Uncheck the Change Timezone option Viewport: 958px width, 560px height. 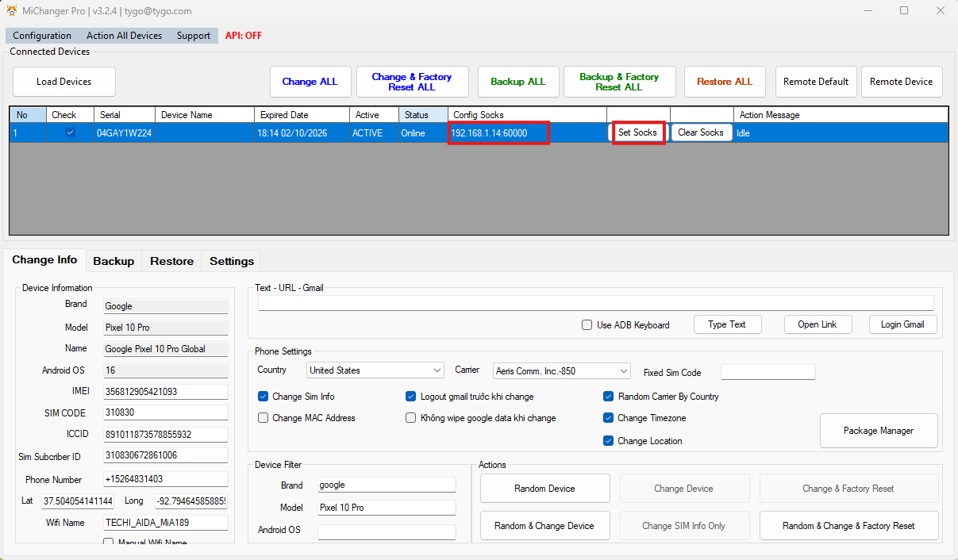609,418
